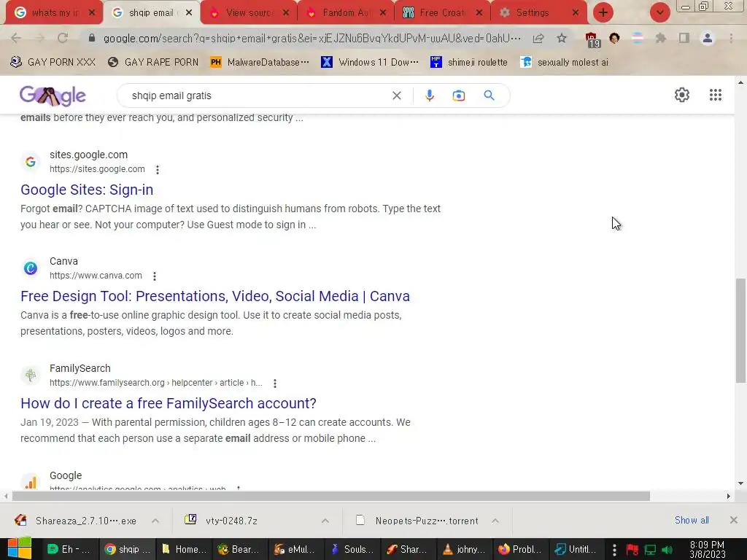The width and height of the screenshot is (747, 560).
Task: Open Canva Free Design Tool result
Action: coord(215,296)
